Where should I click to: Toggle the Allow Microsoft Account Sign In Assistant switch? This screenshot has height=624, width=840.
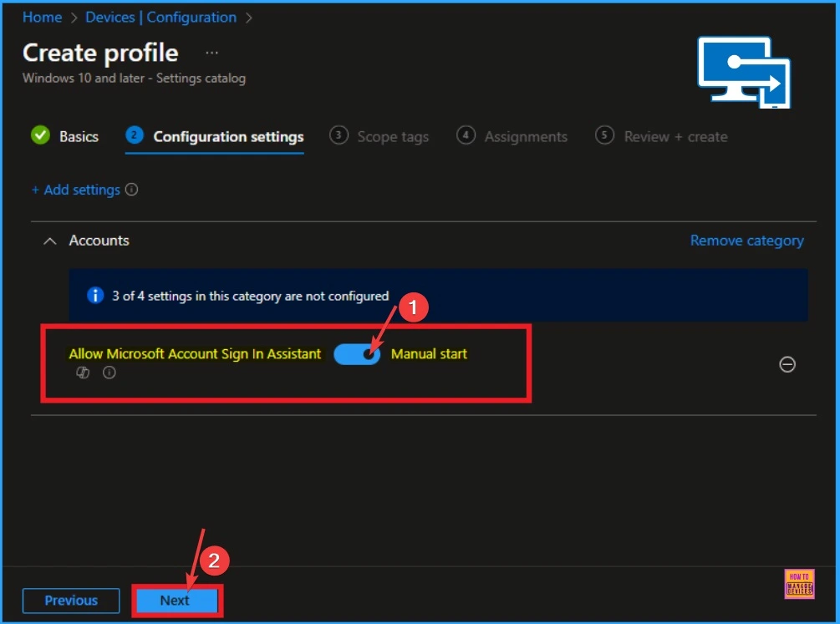(357, 354)
